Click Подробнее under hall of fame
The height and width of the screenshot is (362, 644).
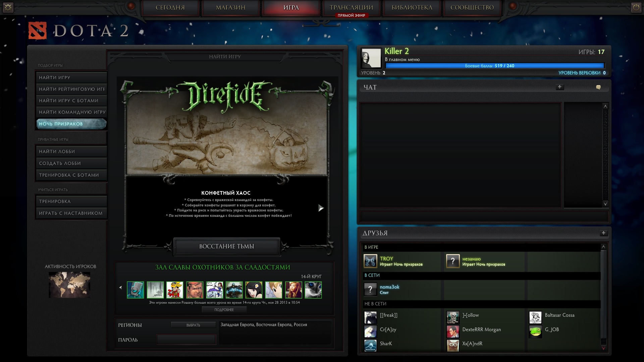tap(224, 310)
